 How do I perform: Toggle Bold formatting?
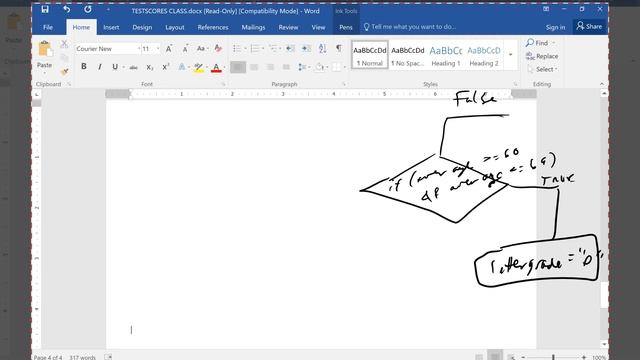click(84, 67)
